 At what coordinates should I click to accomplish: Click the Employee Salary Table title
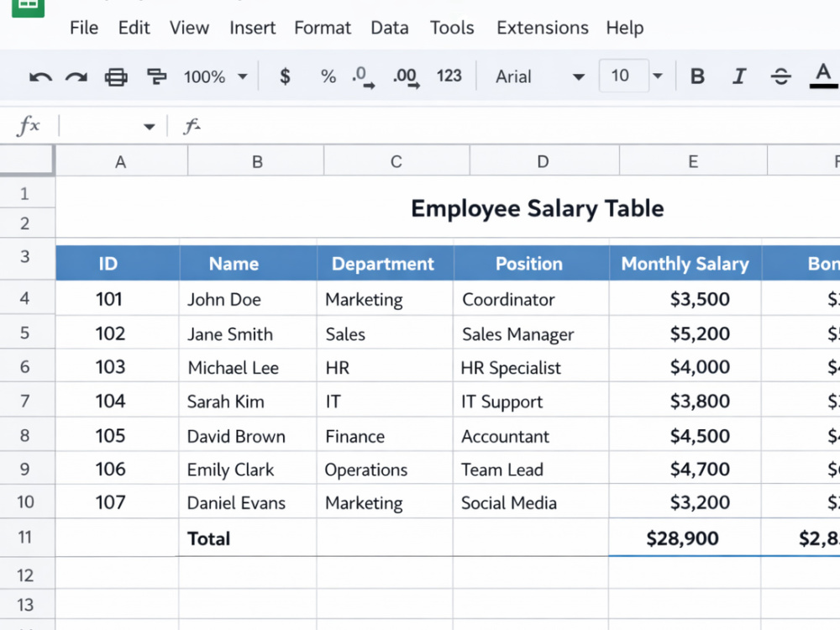pos(538,208)
